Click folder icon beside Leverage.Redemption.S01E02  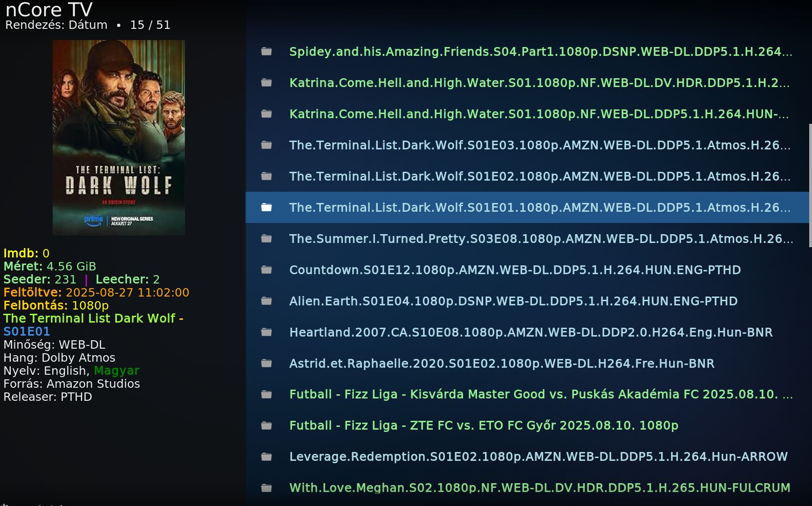[x=266, y=457]
